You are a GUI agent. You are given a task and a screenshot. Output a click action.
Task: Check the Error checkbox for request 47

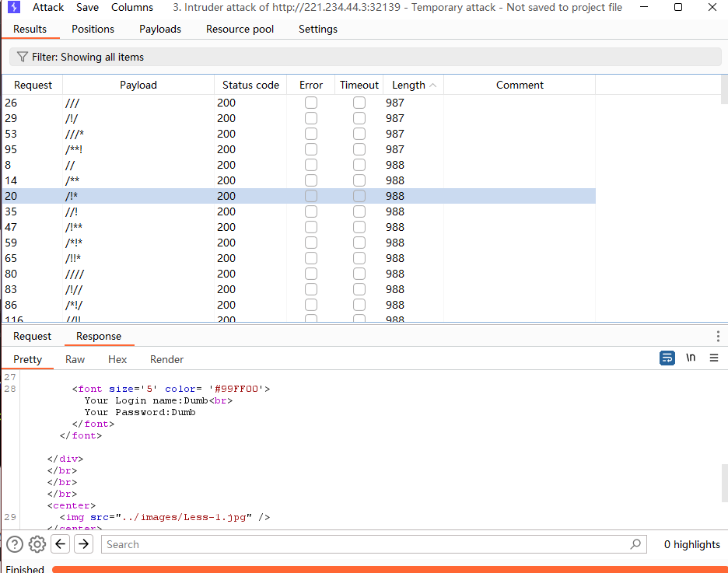[x=311, y=227]
